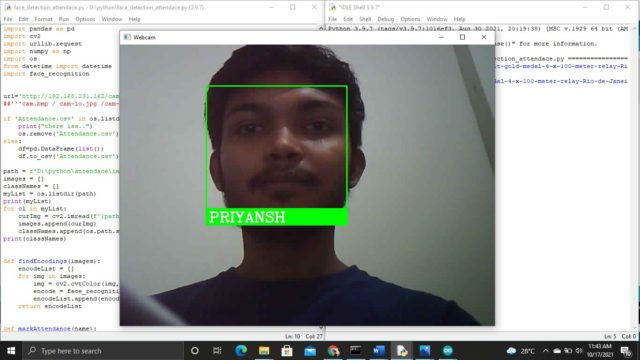Open Shell menu in the IDLE Shell
The width and height of the screenshot is (640, 360).
pyautogui.click(x=365, y=19)
